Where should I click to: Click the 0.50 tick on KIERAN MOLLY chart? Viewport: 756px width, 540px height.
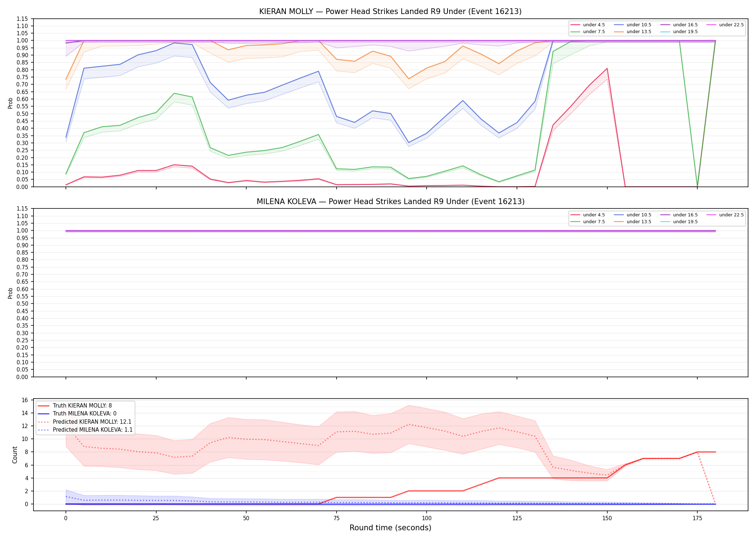pos(22,114)
